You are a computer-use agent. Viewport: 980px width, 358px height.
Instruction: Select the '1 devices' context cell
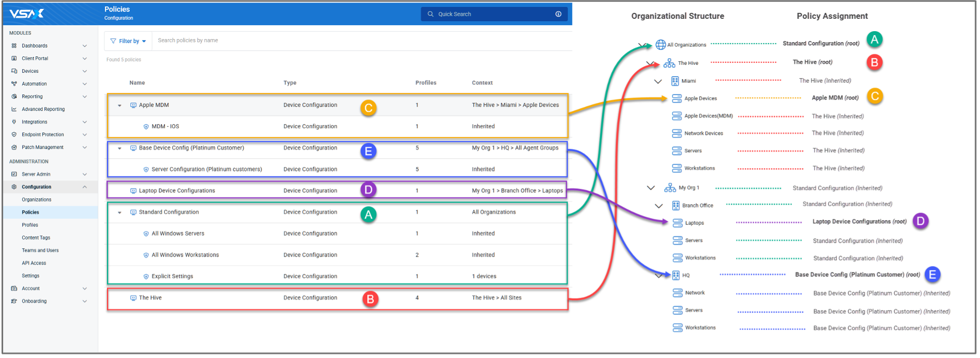point(484,276)
